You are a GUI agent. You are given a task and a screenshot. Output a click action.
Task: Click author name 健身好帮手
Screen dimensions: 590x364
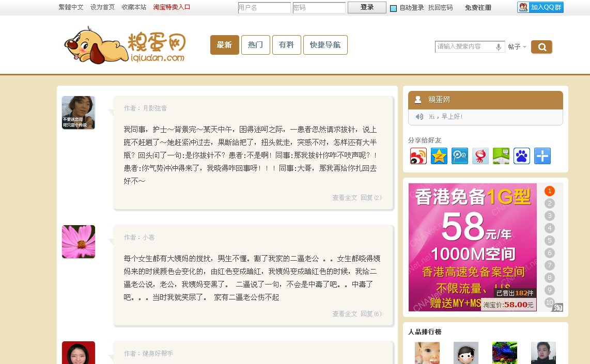[x=158, y=354]
